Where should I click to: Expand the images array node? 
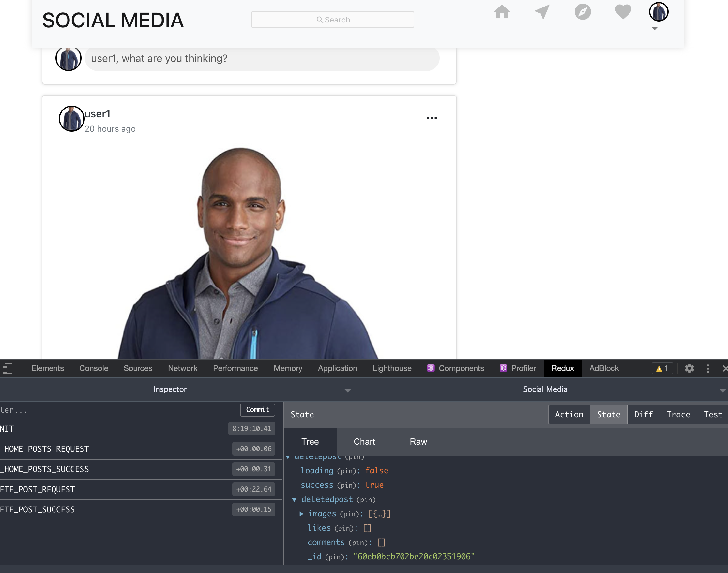(301, 514)
